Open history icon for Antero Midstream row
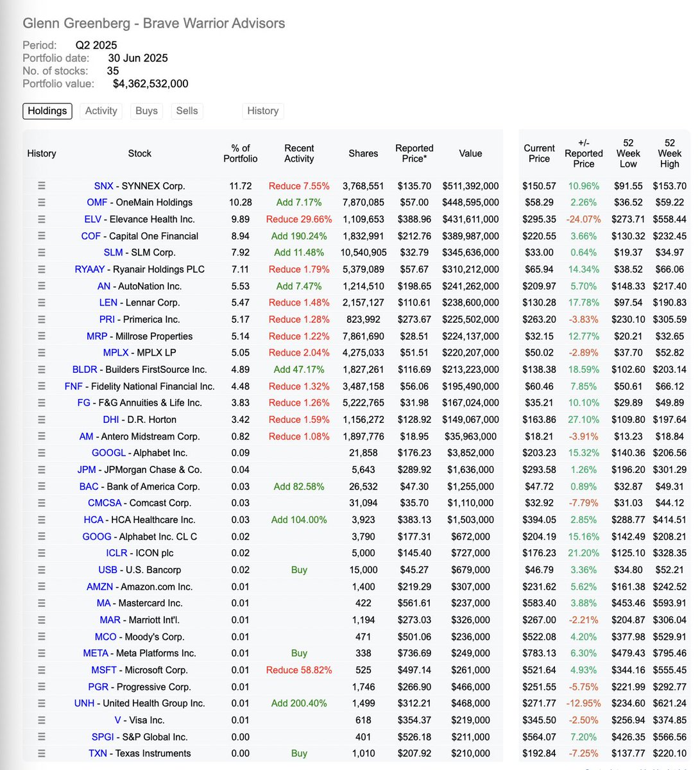The height and width of the screenshot is (770, 700). [42, 436]
